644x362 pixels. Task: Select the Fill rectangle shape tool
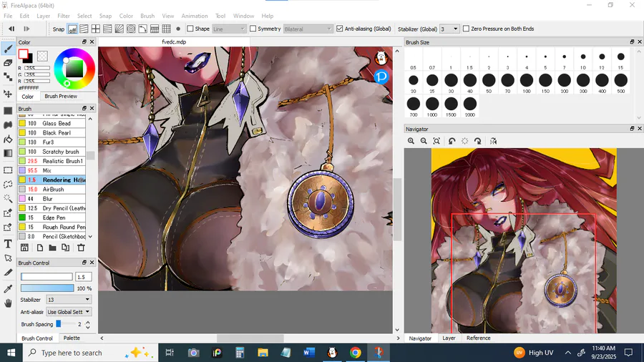pos(8,111)
